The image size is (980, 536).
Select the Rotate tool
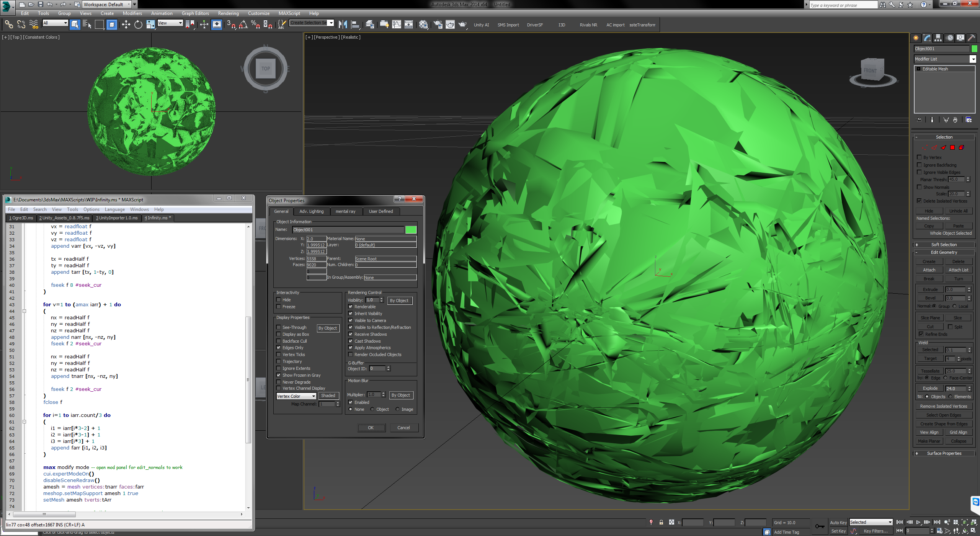point(138,25)
